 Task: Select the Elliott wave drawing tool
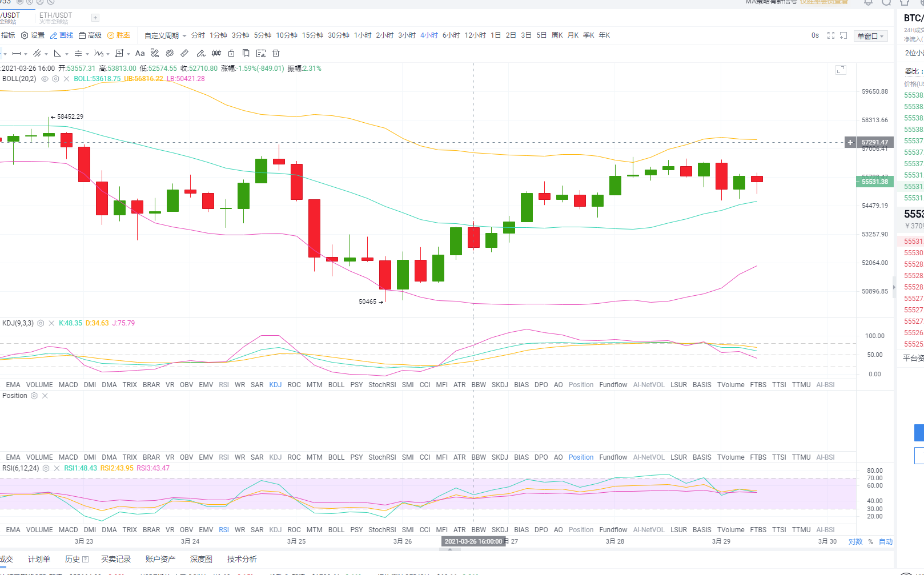pyautogui.click(x=99, y=53)
